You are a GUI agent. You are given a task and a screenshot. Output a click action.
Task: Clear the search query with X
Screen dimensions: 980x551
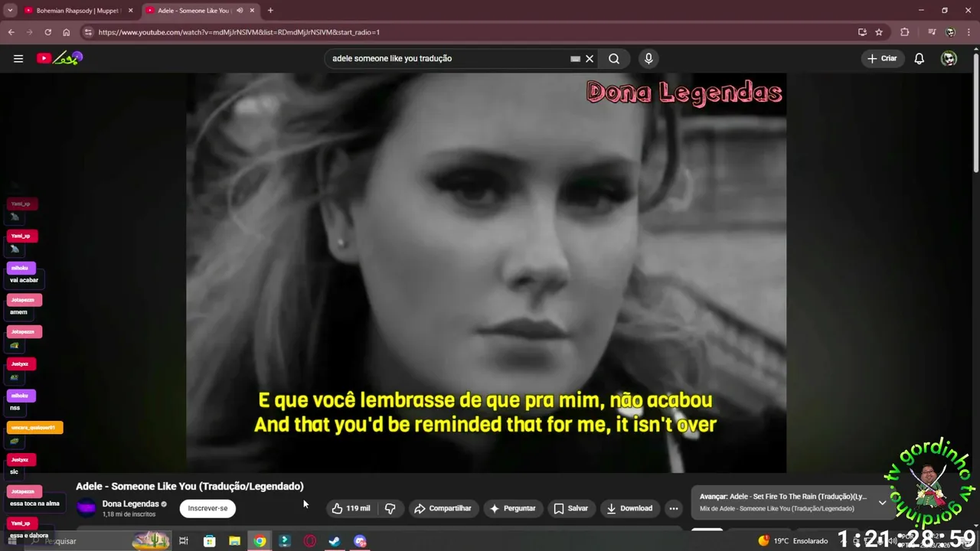(x=590, y=58)
